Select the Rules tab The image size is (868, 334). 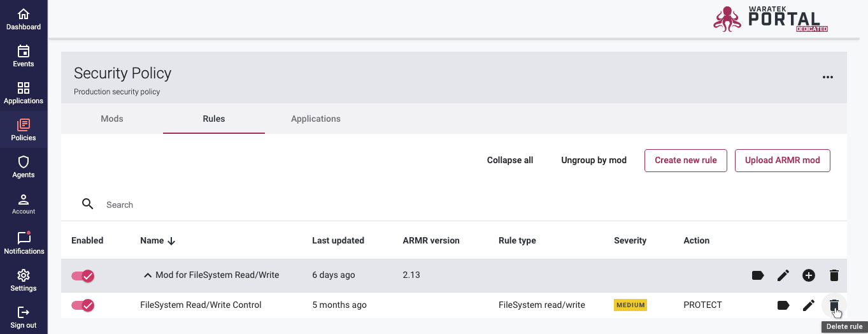coord(214,119)
